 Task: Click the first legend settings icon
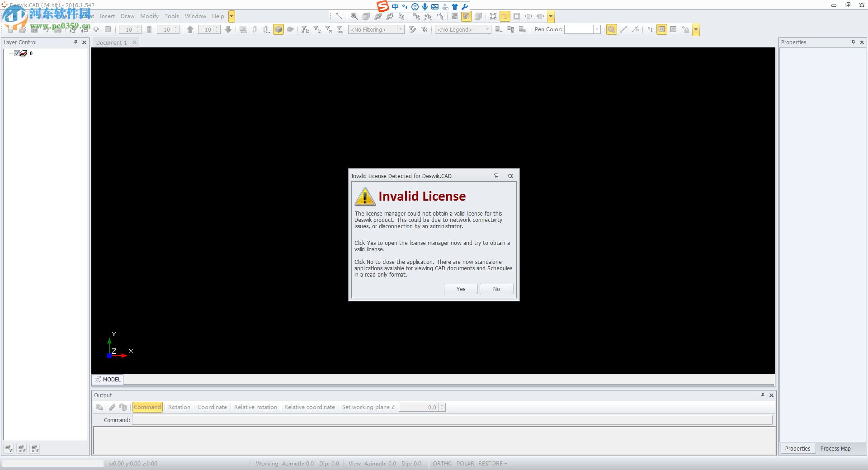(x=499, y=29)
